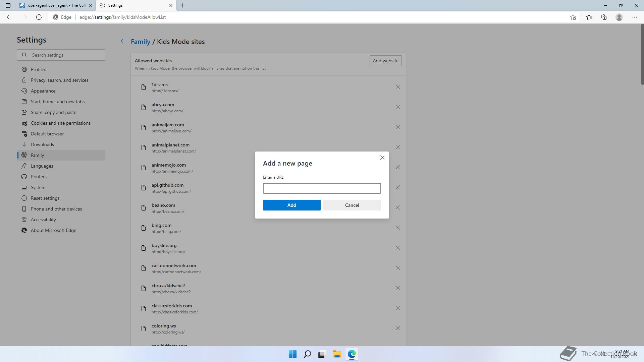Open the Collections panel
Viewport: 644px width, 362px height.
(x=604, y=17)
